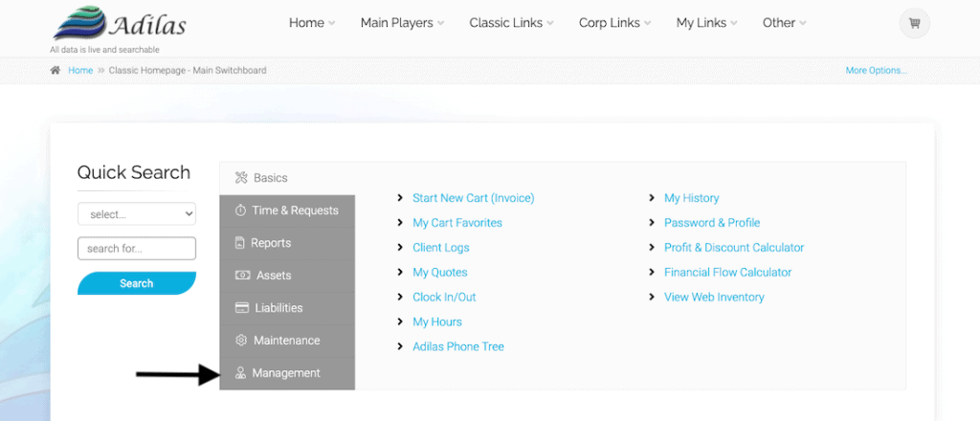The width and height of the screenshot is (980, 421).
Task: Open the Adilas Phone Tree link
Action: 458,346
